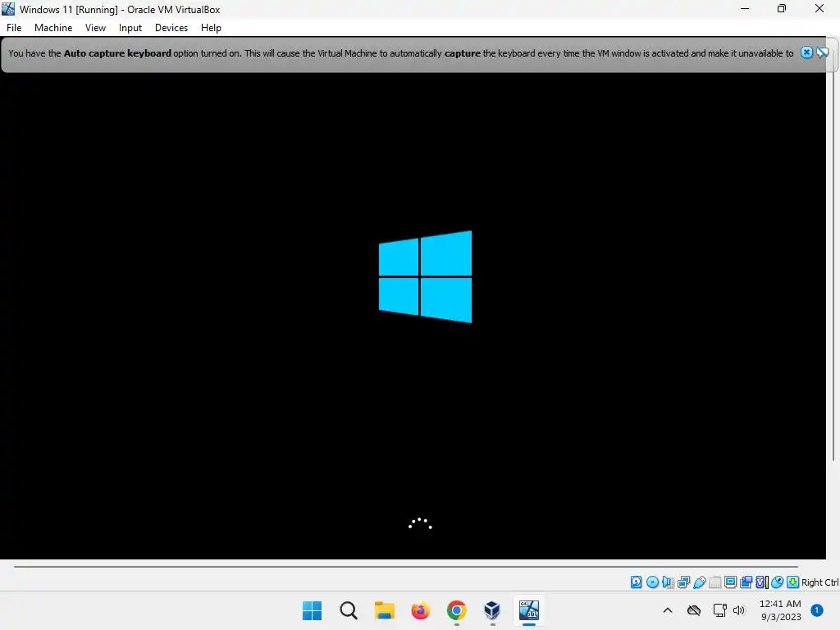
Task: Open the network tray icon
Action: coord(720,610)
